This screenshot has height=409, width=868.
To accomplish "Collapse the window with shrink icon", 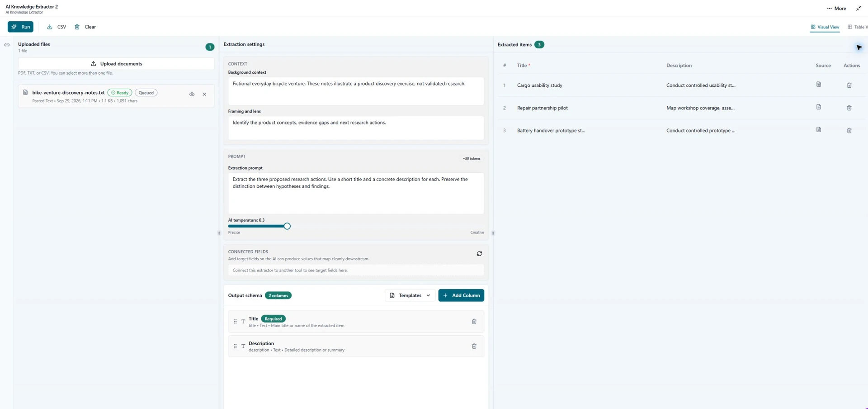I will pos(859,8).
